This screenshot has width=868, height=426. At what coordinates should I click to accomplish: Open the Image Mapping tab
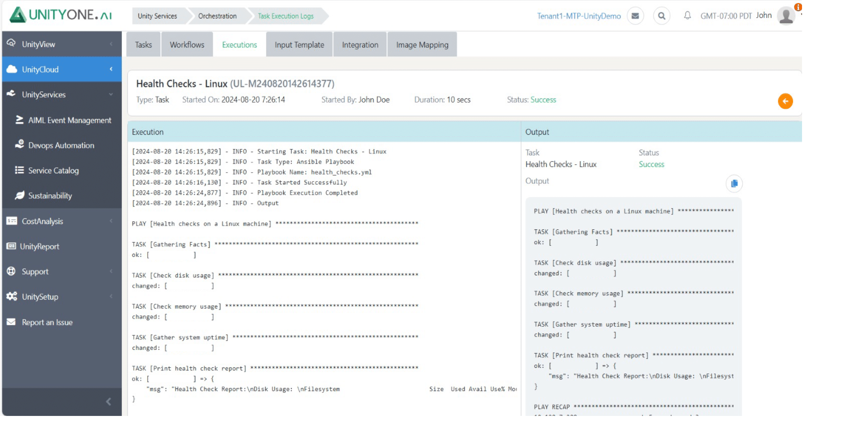tap(422, 44)
